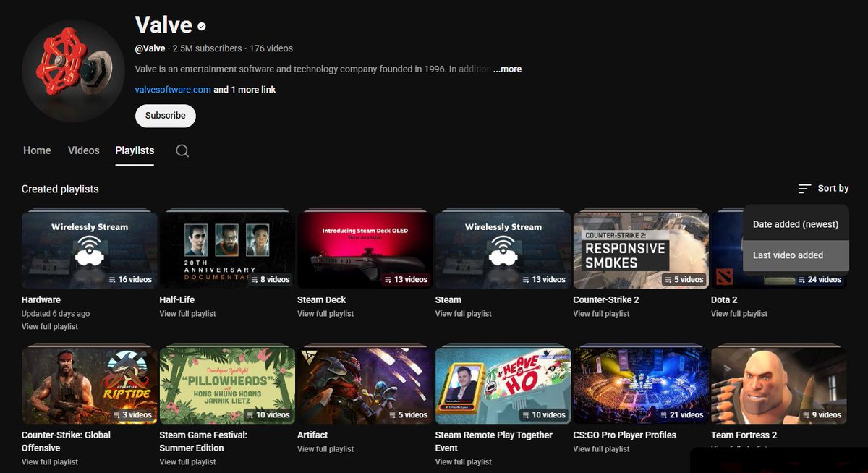
Task: Click the '176 videos' channel stat
Action: click(x=271, y=48)
